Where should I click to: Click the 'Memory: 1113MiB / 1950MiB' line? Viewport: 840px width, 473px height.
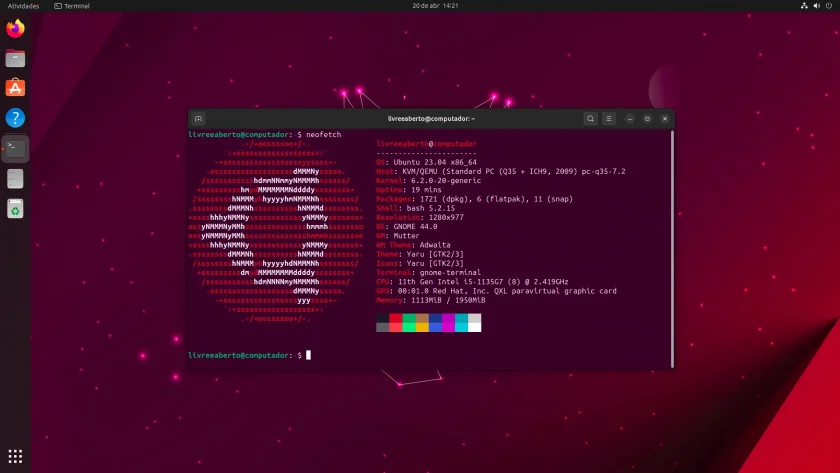tap(431, 301)
